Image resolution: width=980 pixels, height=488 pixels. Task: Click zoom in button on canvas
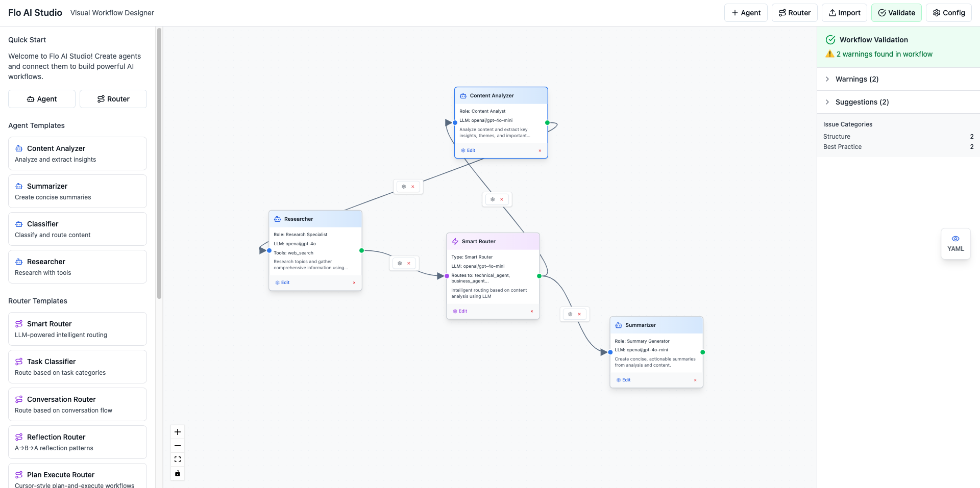[x=178, y=432]
